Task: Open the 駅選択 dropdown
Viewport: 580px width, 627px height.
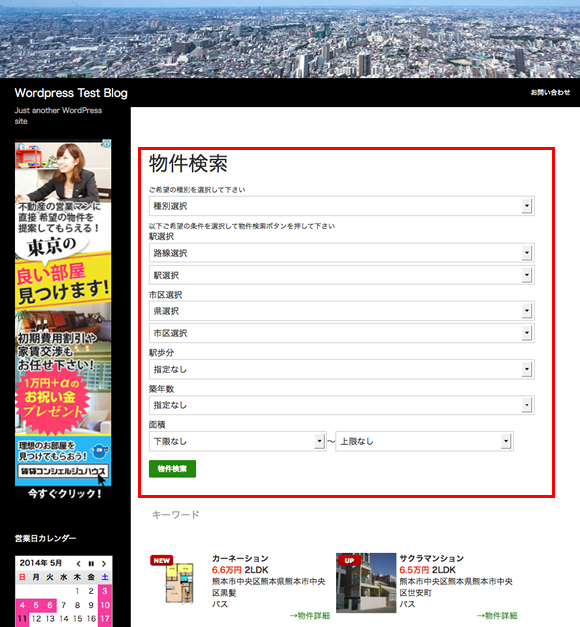Action: click(342, 275)
